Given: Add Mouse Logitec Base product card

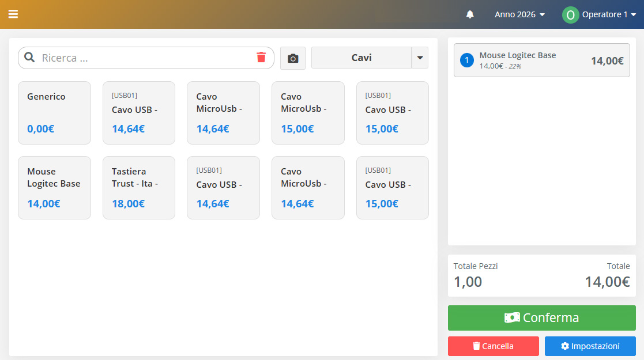Looking at the screenshot, I should 54,188.
